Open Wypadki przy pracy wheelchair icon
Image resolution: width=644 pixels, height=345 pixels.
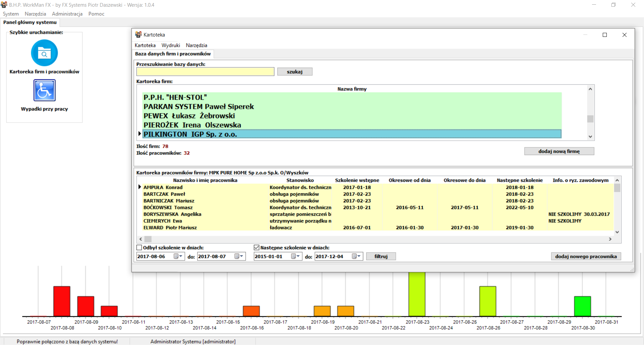(44, 90)
